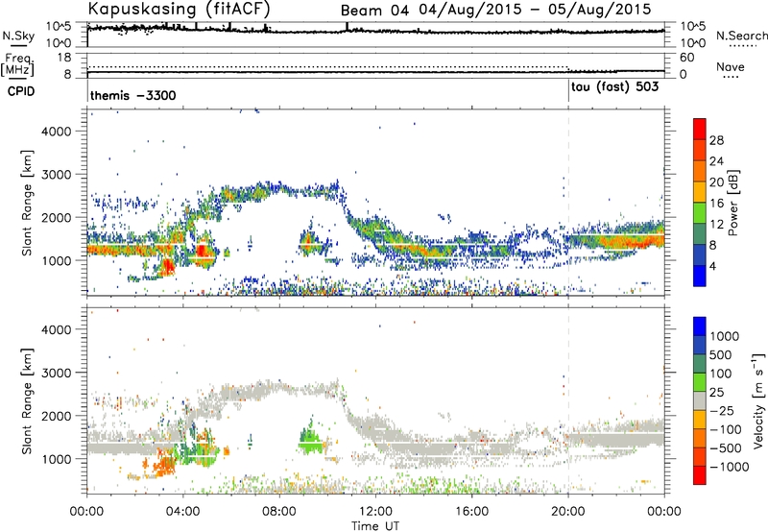Select the themis -3300 CPID text
This screenshot has width=768, height=532.
coord(133,95)
